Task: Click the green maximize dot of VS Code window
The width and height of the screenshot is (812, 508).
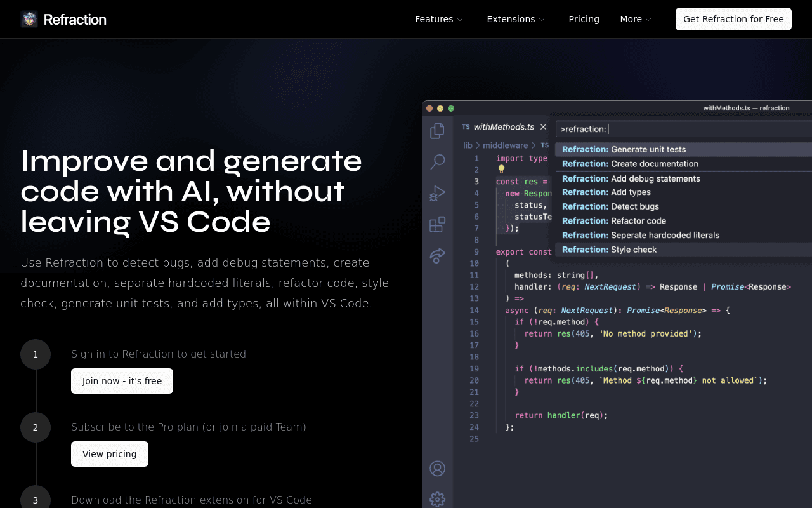Action: click(x=451, y=109)
